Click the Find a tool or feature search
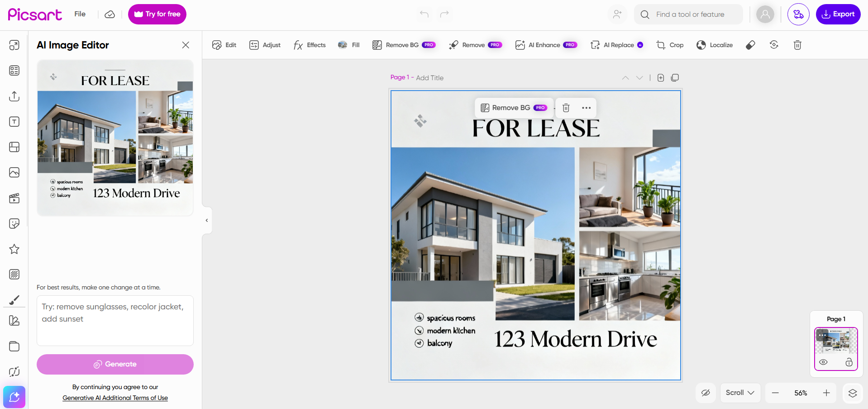Viewport: 868px width, 409px height. click(x=688, y=14)
